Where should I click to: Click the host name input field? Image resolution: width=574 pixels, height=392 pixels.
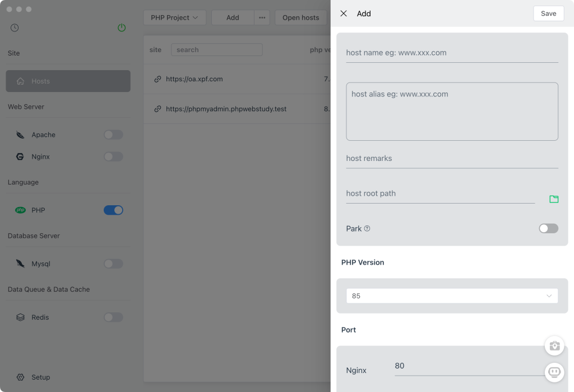(x=452, y=53)
